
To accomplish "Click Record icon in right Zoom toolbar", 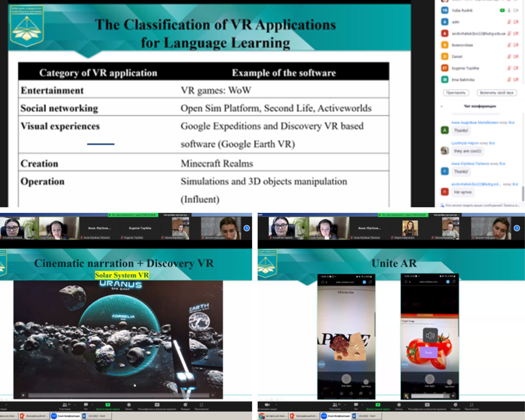I will point(399,405).
